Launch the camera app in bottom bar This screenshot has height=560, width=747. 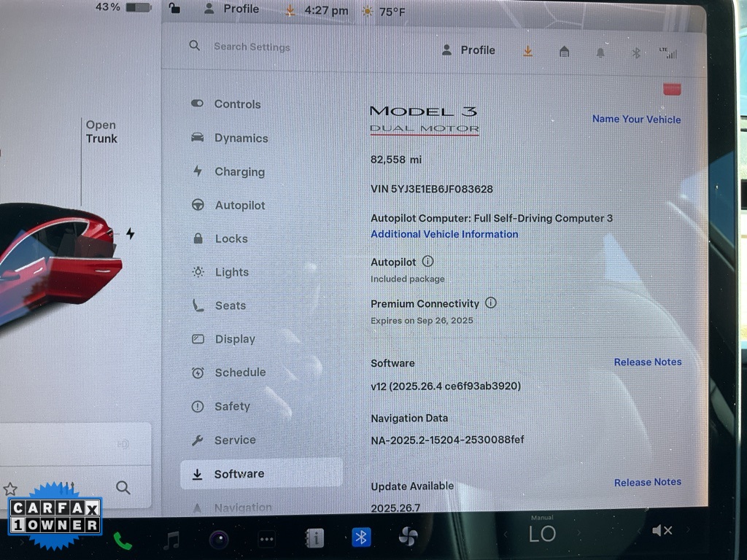point(219,540)
